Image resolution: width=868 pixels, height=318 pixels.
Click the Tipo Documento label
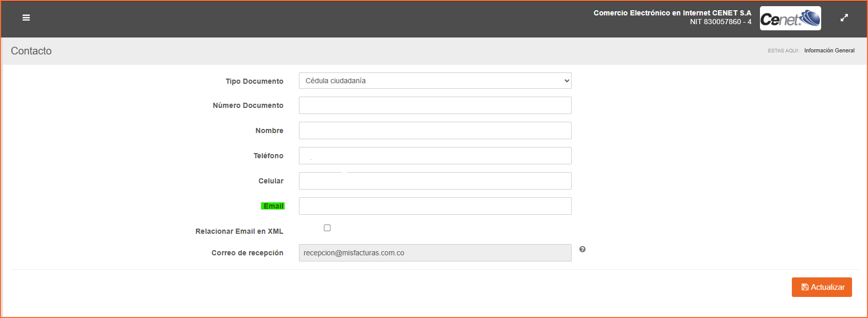click(x=254, y=81)
